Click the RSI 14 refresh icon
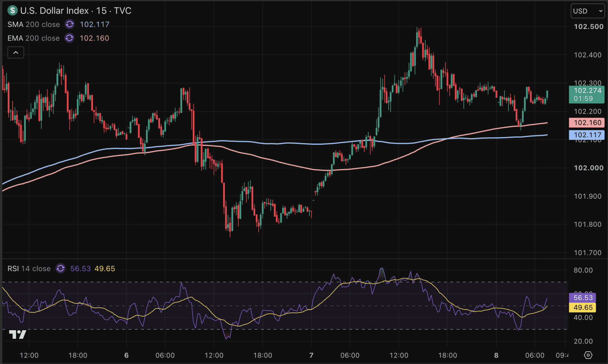 pyautogui.click(x=60, y=269)
